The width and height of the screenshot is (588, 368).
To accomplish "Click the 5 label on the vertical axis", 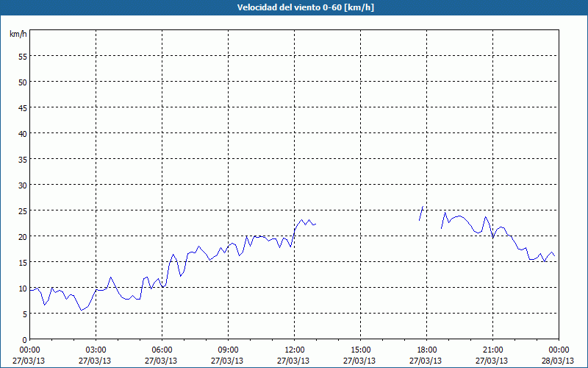I will (x=25, y=314).
